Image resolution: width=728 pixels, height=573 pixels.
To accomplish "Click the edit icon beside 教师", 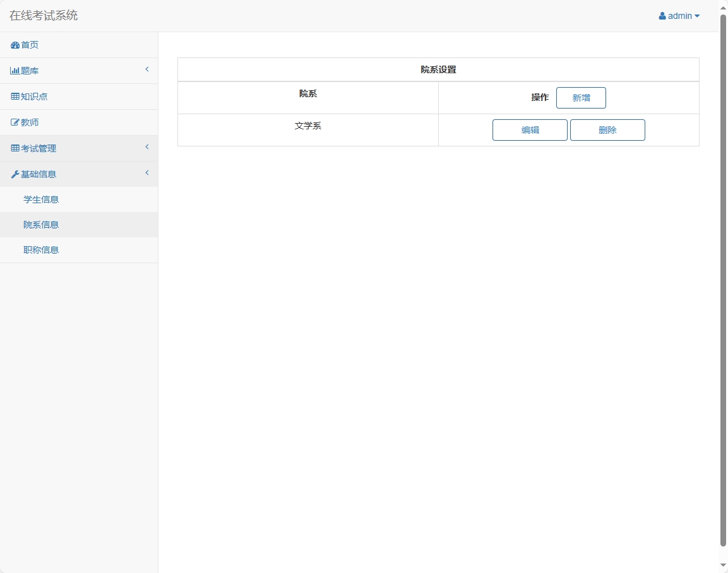I will [x=15, y=123].
